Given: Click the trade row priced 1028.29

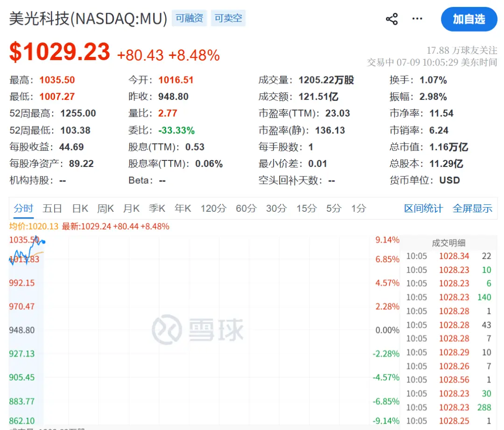Looking at the screenshot, I should [x=449, y=353].
